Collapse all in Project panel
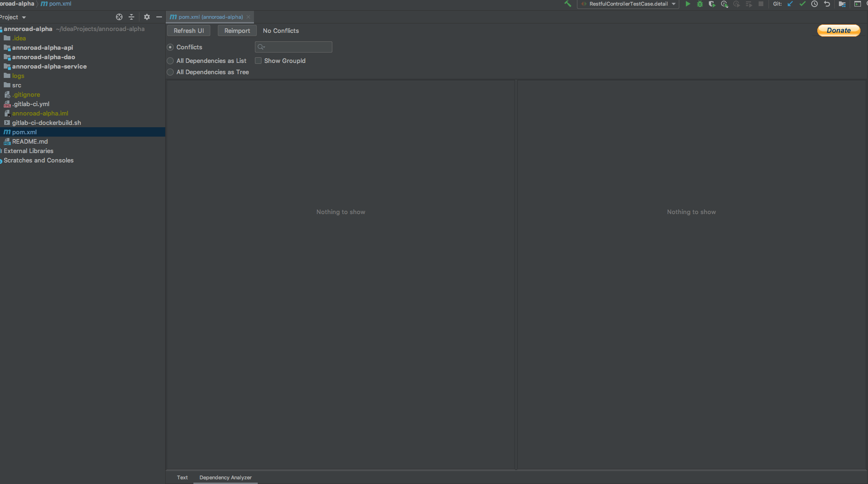This screenshot has width=868, height=484. click(131, 17)
